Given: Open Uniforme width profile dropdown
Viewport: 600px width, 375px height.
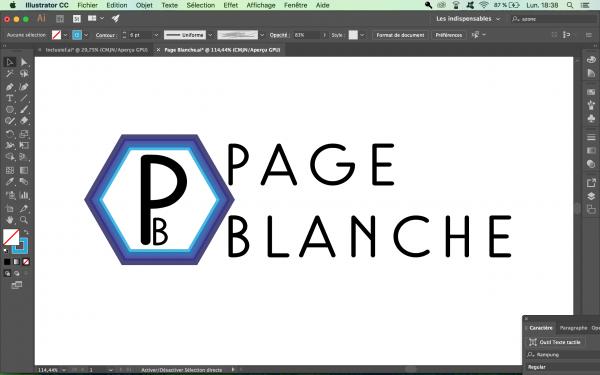Looking at the screenshot, I should [210, 35].
